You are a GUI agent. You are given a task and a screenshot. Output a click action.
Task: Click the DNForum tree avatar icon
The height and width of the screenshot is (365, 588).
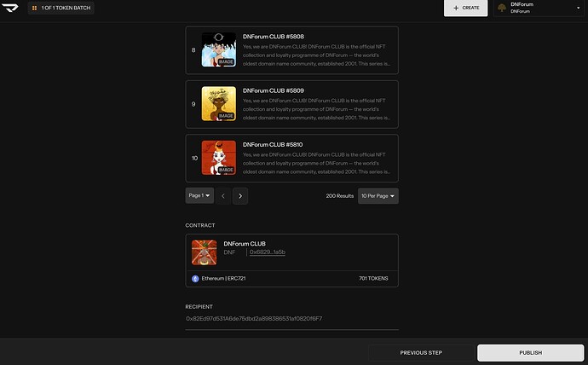click(x=502, y=8)
